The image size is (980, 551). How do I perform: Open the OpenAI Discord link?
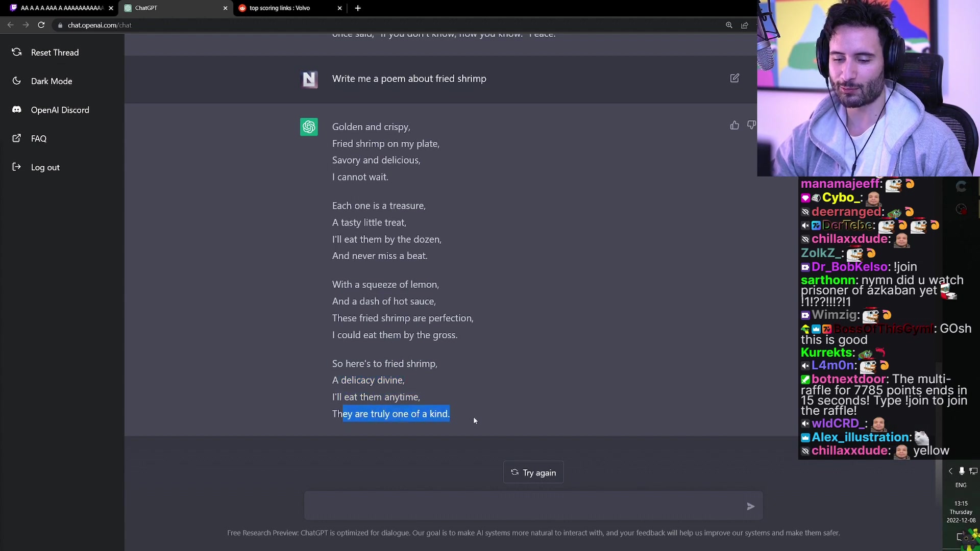[x=60, y=110]
